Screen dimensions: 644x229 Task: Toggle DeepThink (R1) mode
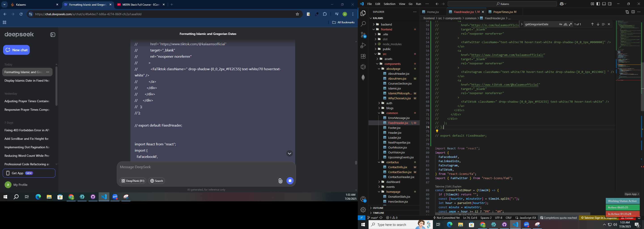point(133,181)
